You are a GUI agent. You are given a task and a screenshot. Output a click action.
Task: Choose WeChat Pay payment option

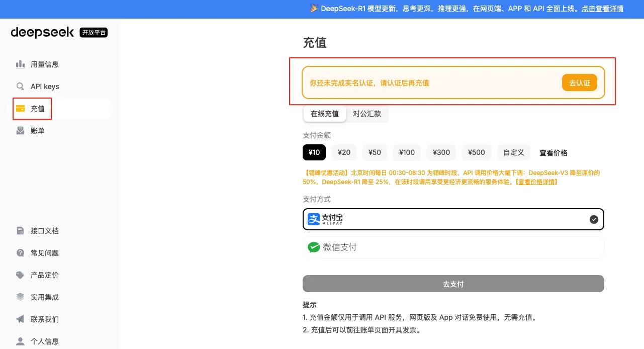tap(453, 247)
